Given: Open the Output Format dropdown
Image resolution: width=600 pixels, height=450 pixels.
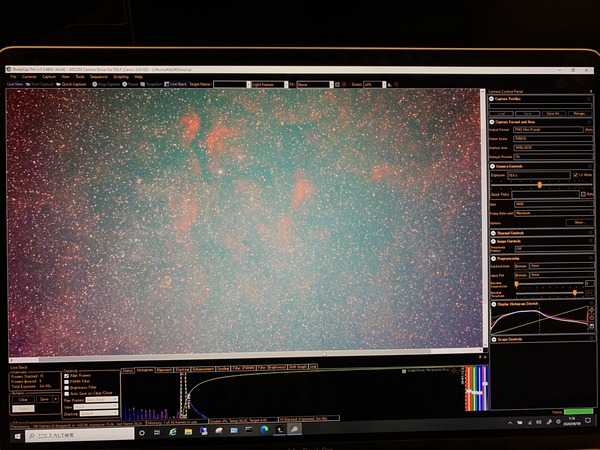Looking at the screenshot, I should [548, 130].
